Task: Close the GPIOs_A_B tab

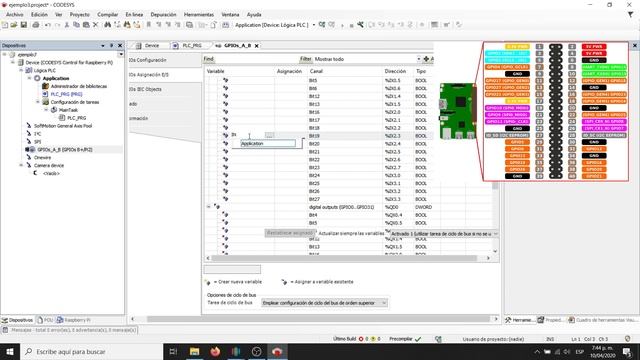Action: 257,46
